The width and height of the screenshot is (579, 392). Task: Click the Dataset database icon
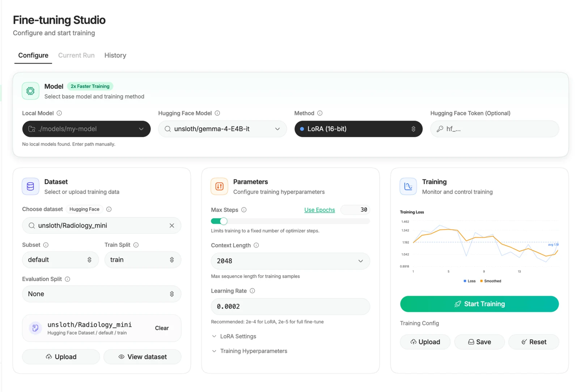click(x=30, y=186)
